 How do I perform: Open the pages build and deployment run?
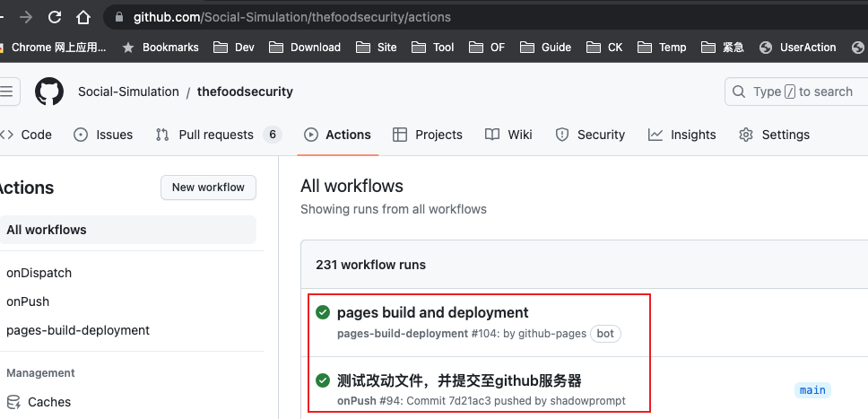coord(432,312)
